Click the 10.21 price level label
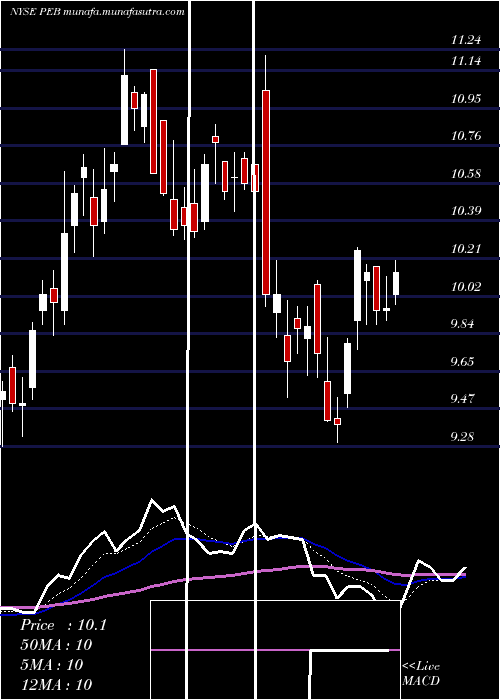Image resolution: width=500 pixels, height=700 pixels. 466,249
